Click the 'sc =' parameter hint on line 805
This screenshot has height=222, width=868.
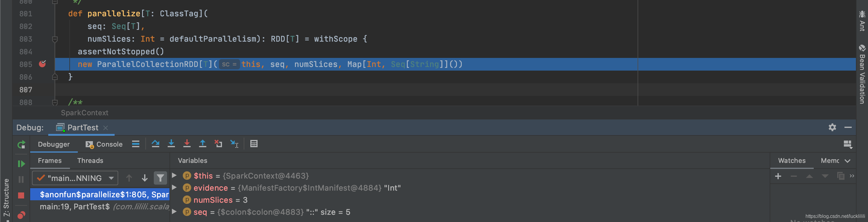pyautogui.click(x=229, y=64)
